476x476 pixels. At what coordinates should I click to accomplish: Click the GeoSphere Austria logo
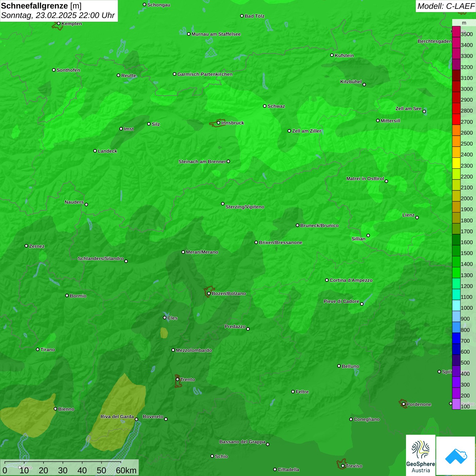[421, 455]
